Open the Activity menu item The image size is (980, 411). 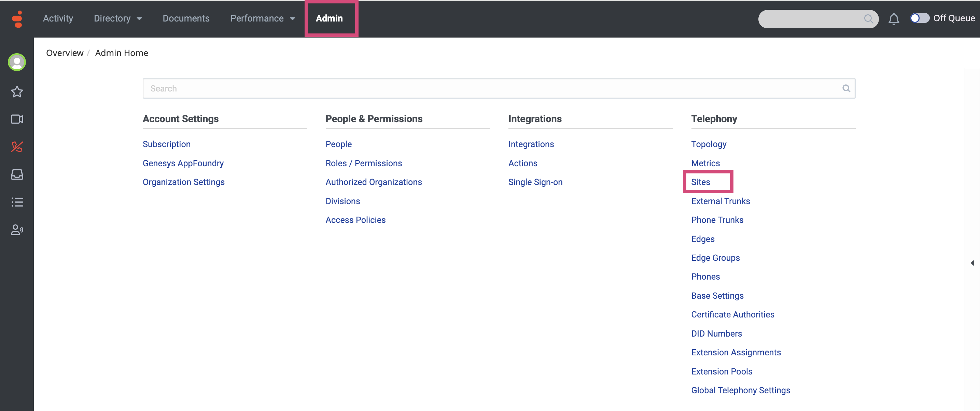click(x=58, y=18)
